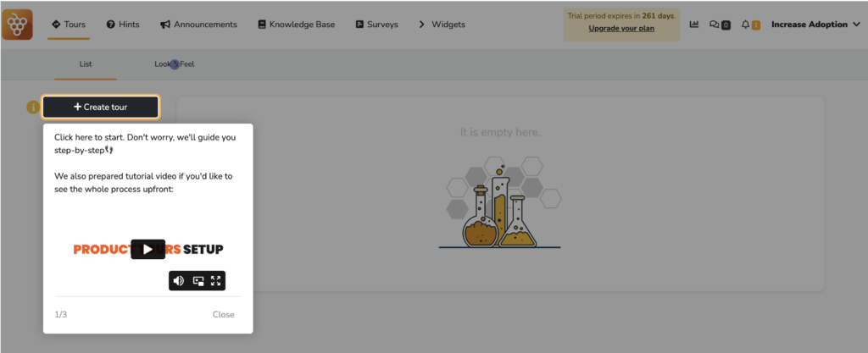Viewport: 868px width, 353px height.
Task: Play the Product Tours Setup video
Action: [147, 249]
